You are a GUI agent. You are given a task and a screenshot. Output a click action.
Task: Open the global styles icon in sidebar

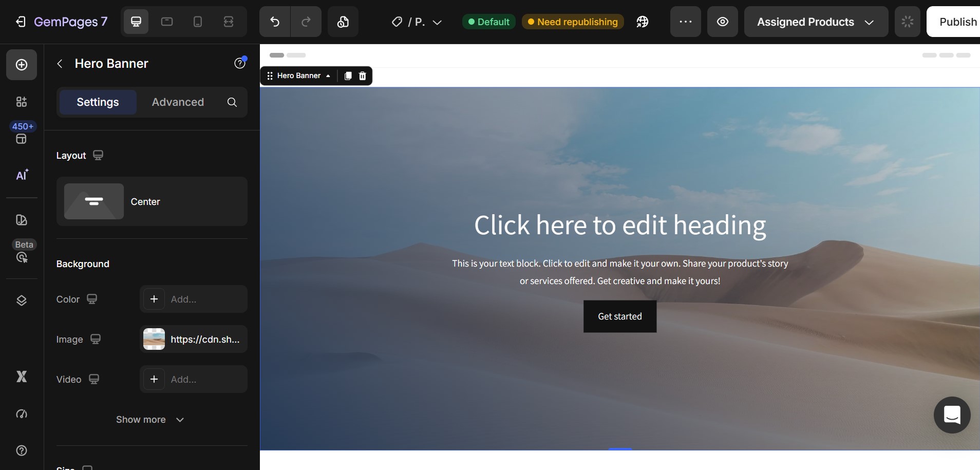pyautogui.click(x=22, y=220)
